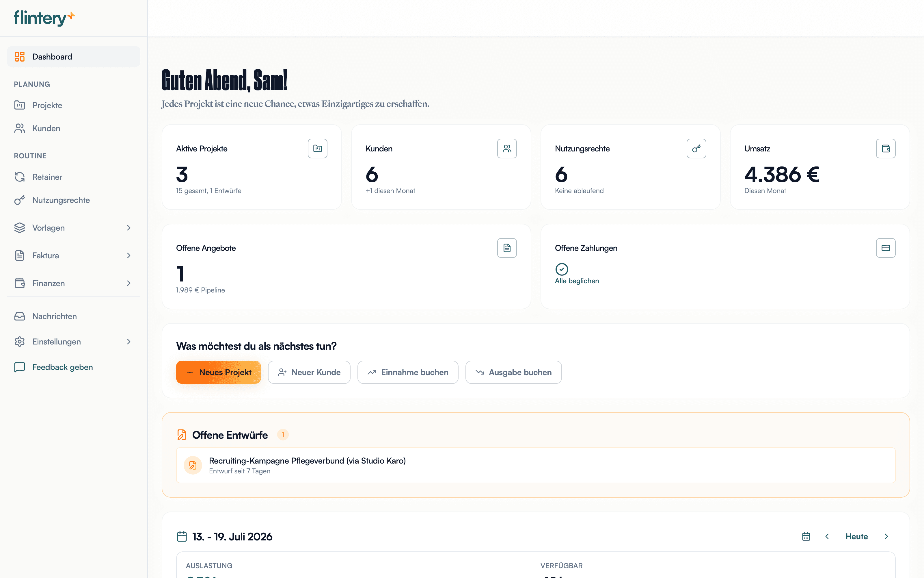Click the Finanzen wallet icon in sidebar
The width and height of the screenshot is (924, 578).
pyautogui.click(x=19, y=283)
